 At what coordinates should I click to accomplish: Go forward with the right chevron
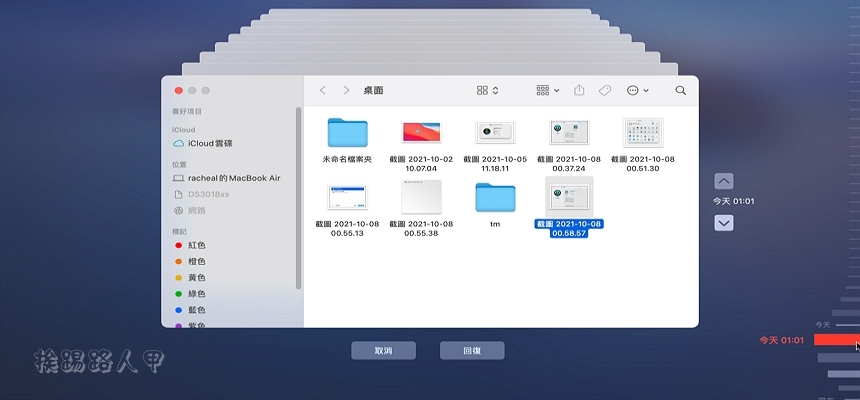(x=346, y=90)
